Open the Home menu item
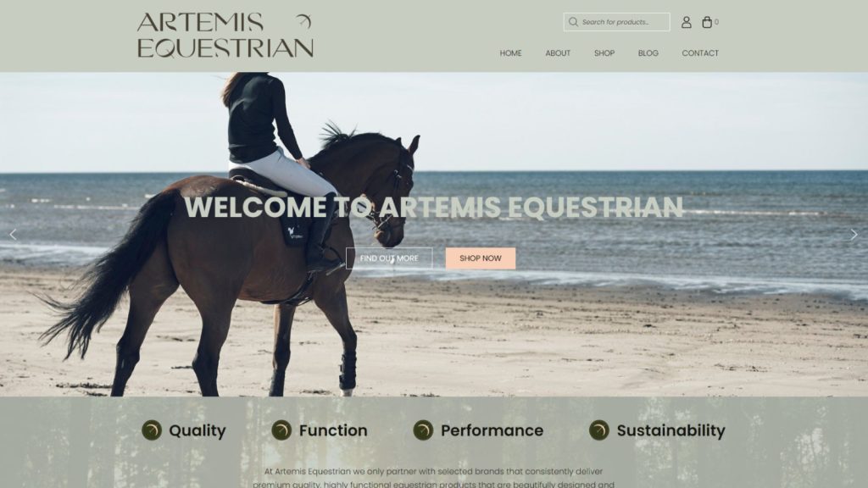Screen dimensions: 868x488 click(510, 53)
